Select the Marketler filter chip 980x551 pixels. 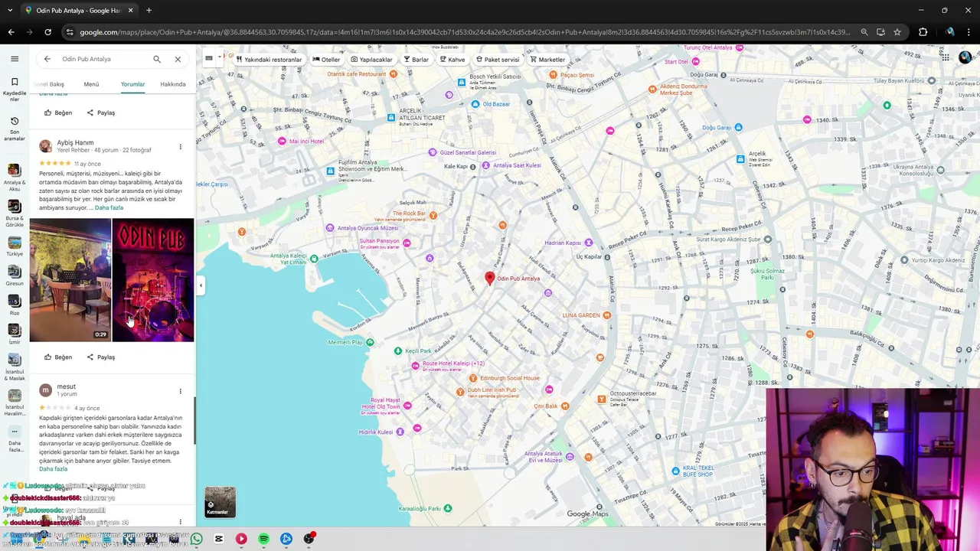547,60
